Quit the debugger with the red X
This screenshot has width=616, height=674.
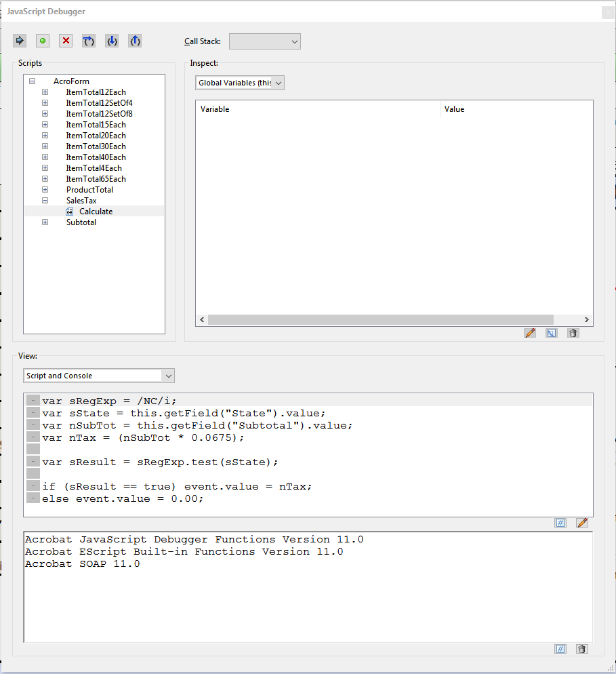[x=64, y=41]
